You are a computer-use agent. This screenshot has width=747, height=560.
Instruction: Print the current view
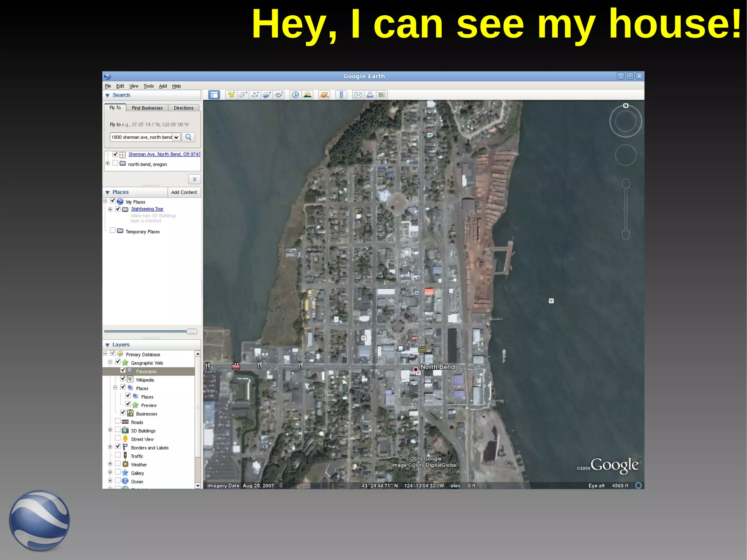[370, 95]
